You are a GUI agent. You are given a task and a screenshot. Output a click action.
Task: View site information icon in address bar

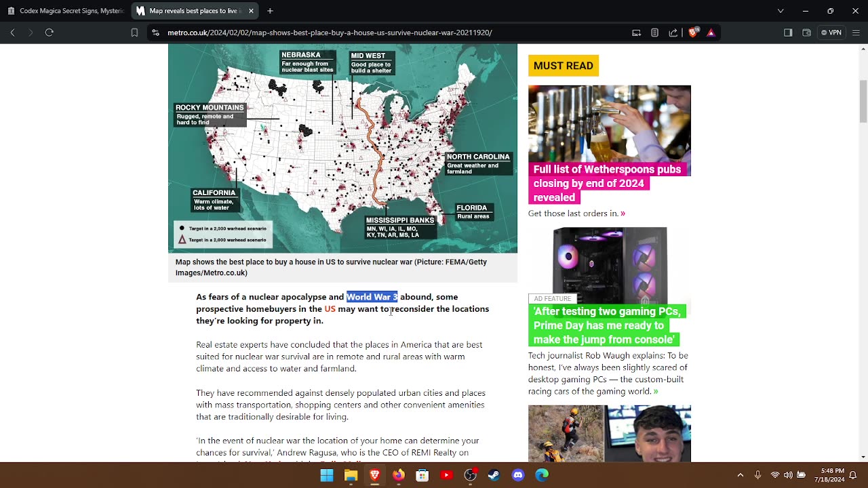point(156,33)
